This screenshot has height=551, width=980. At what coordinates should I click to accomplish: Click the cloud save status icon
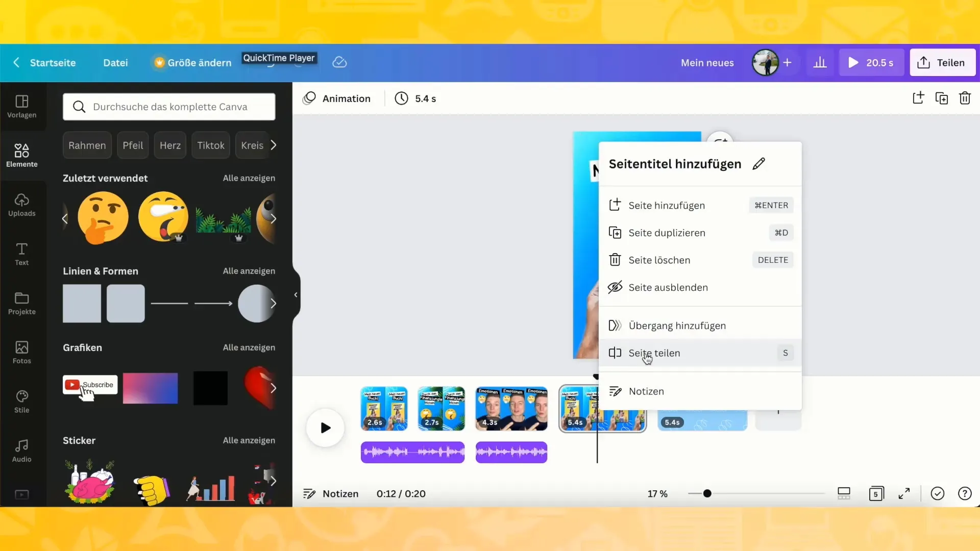339,62
